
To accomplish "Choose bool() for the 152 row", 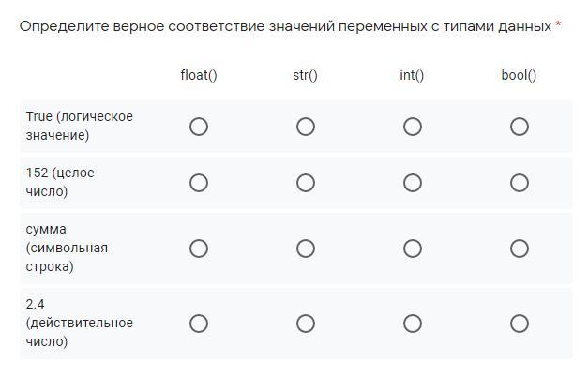I will [520, 183].
